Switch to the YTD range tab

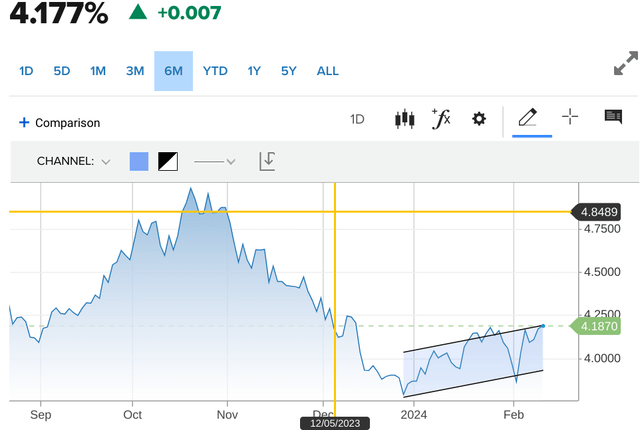[215, 71]
